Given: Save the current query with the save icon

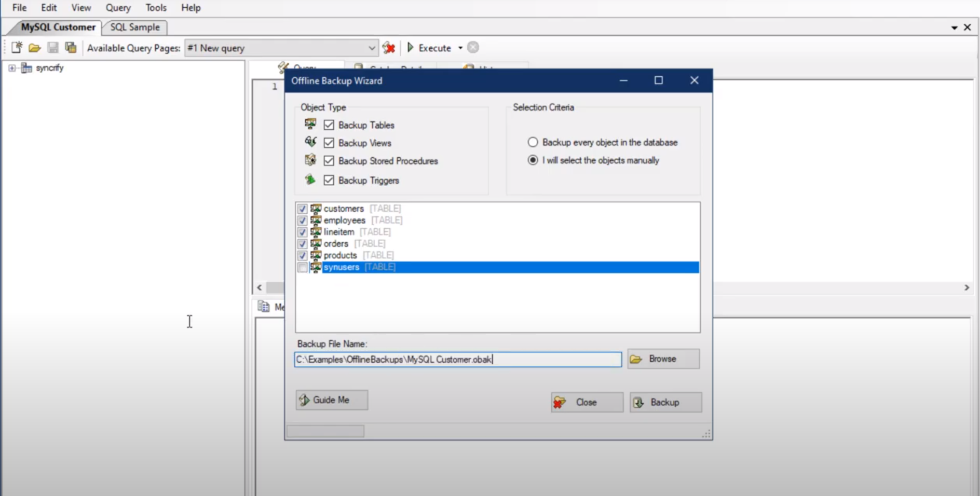Looking at the screenshot, I should pyautogui.click(x=52, y=48).
